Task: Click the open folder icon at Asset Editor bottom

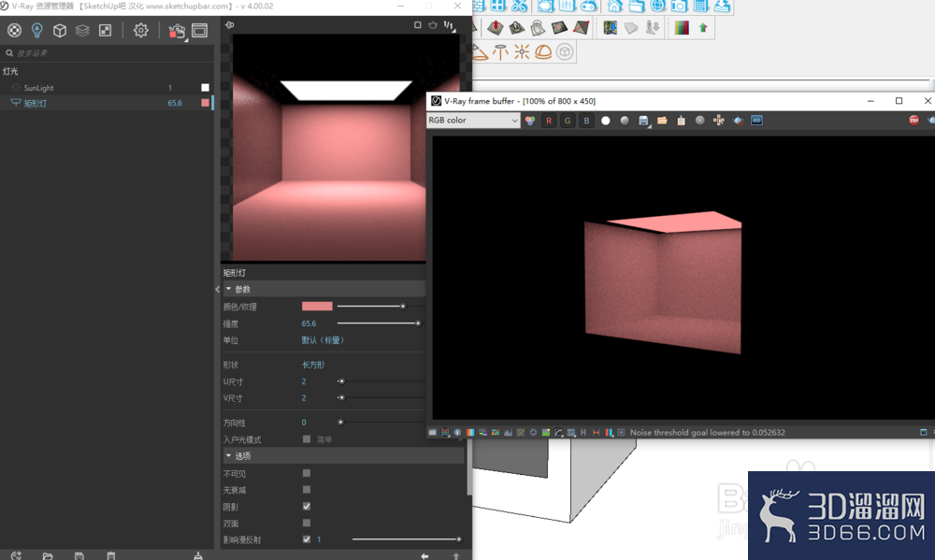Action: point(48,556)
